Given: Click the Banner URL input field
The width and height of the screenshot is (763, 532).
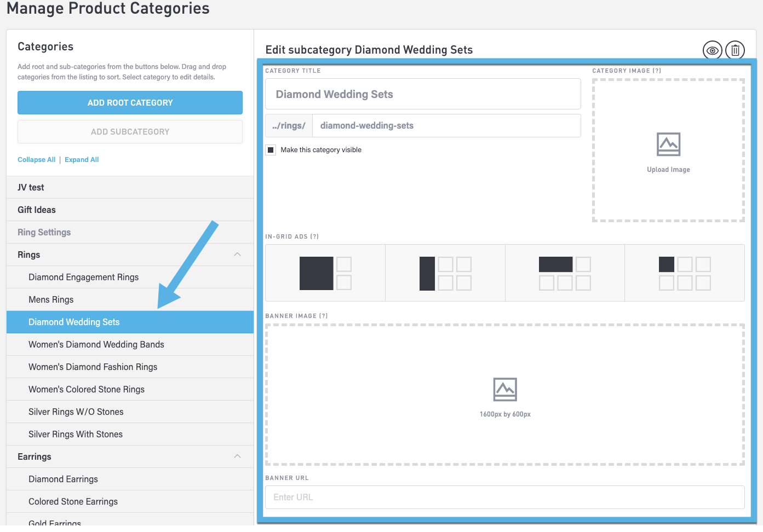Looking at the screenshot, I should (x=504, y=497).
